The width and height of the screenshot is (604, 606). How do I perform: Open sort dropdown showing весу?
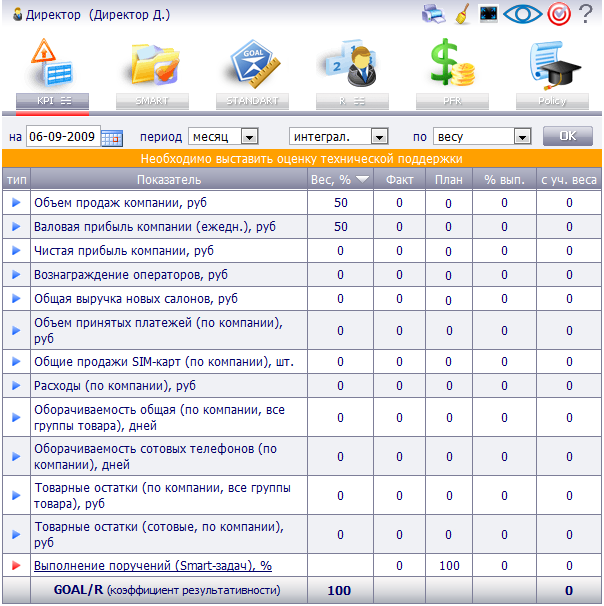click(482, 136)
